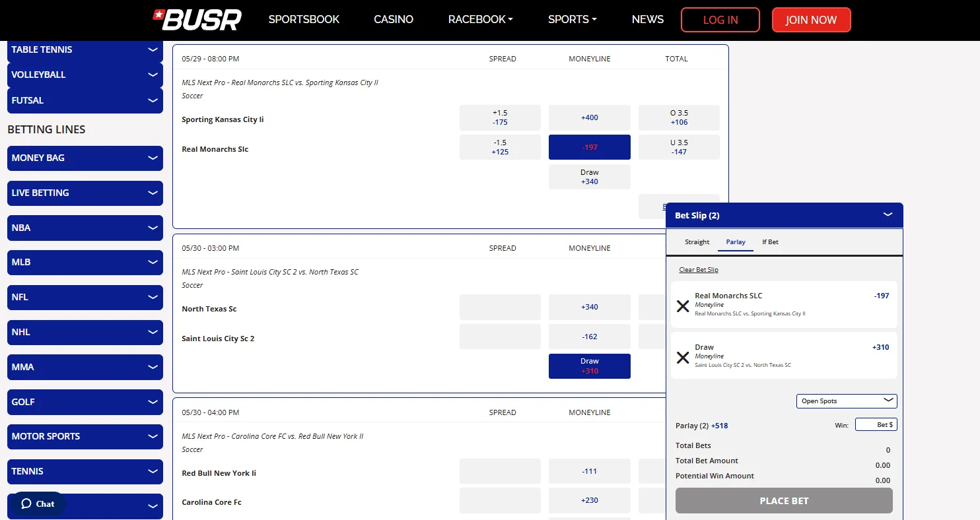Expand the NBA betting lines
Screen dimensions: 980x520
(x=85, y=228)
